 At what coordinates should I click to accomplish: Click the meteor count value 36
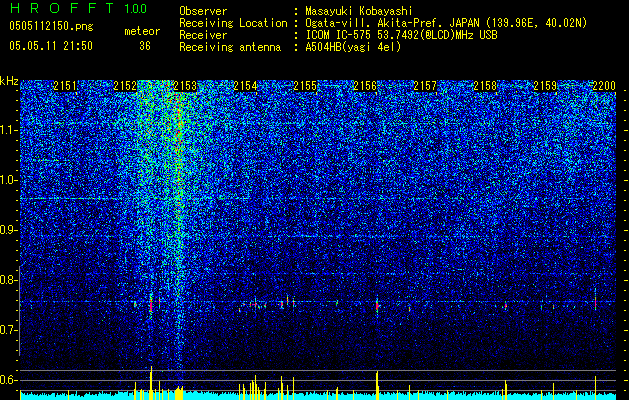[145, 46]
